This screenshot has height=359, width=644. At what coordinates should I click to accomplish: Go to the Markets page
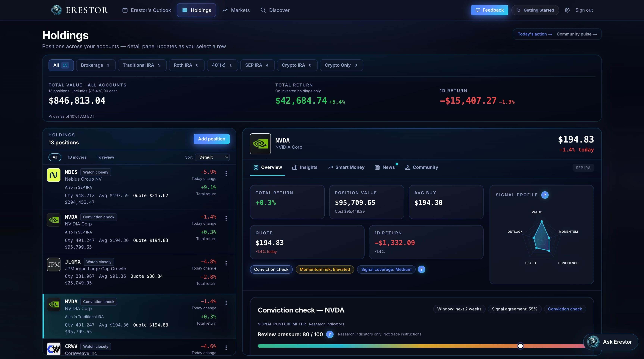(x=236, y=10)
